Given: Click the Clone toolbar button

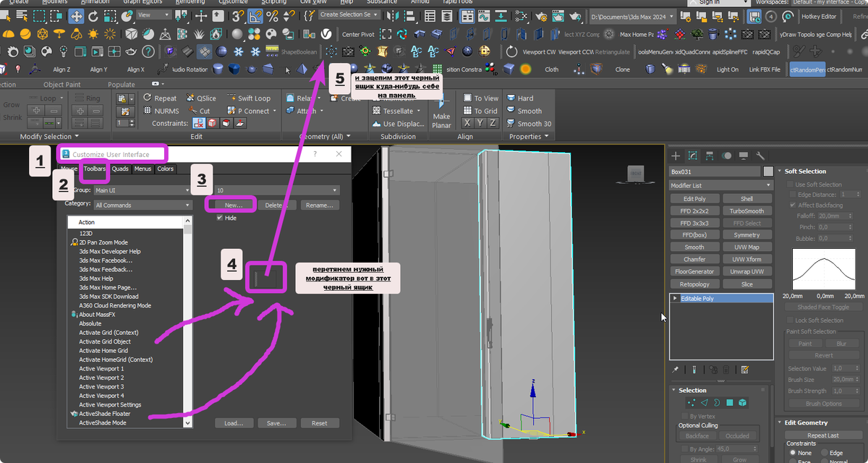Looking at the screenshot, I should click(x=623, y=69).
